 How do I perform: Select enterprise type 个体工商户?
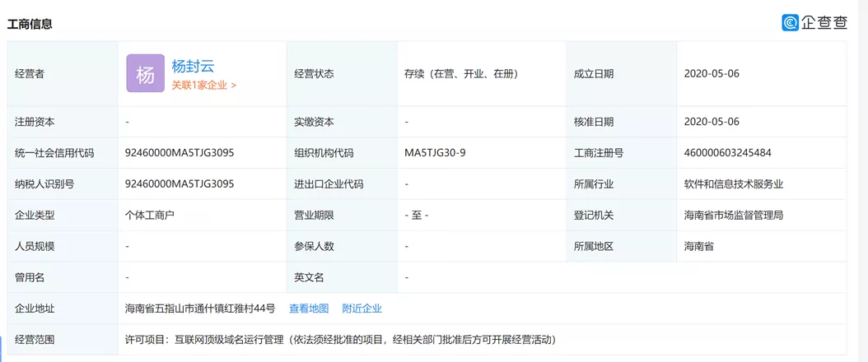[x=150, y=215]
